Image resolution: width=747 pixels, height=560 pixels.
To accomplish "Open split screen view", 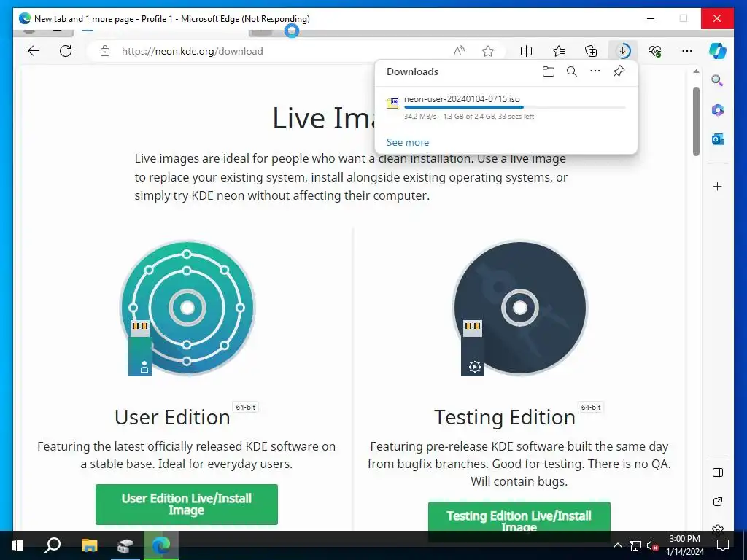I will 526,51.
